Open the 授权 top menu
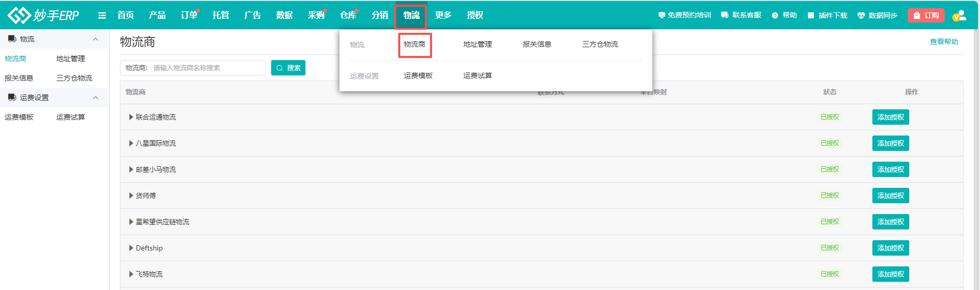The width and height of the screenshot is (980, 290). pyautogui.click(x=475, y=15)
